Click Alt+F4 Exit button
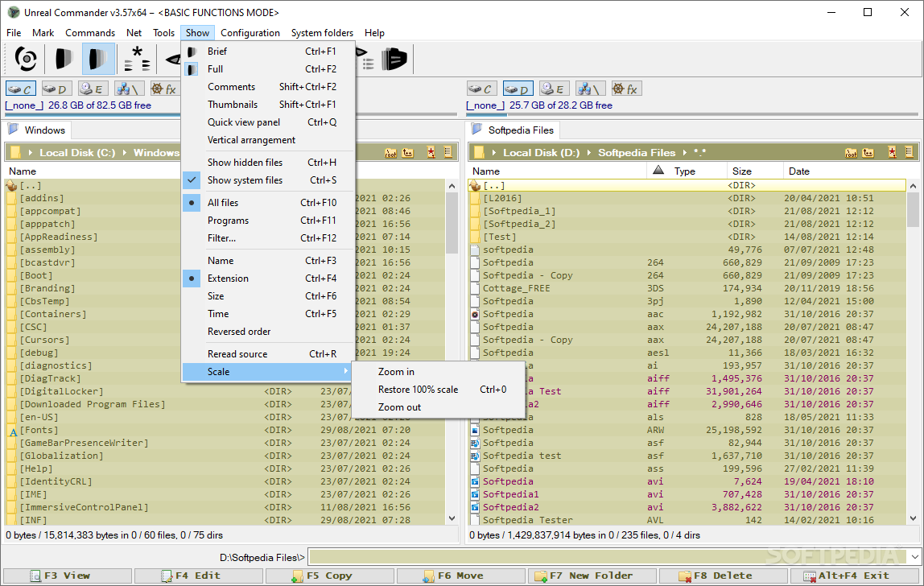Image resolution: width=924 pixels, height=586 pixels. point(855,576)
